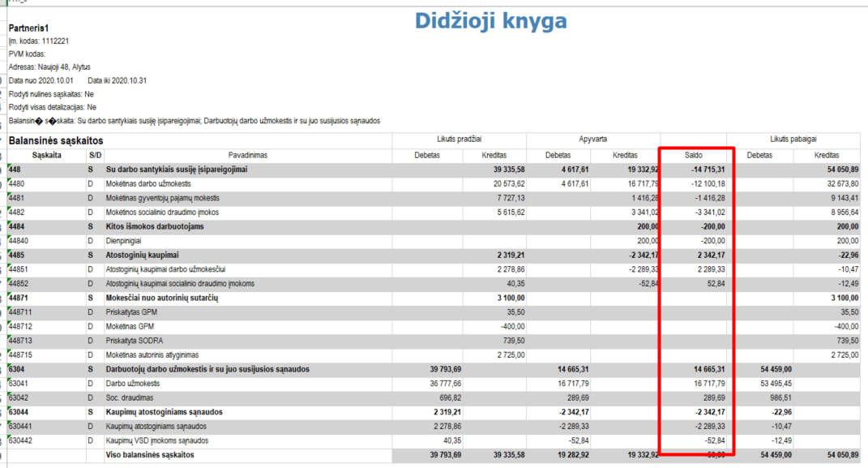The width and height of the screenshot is (868, 468).
Task: Click account number cell 6304
Action: pos(19,369)
